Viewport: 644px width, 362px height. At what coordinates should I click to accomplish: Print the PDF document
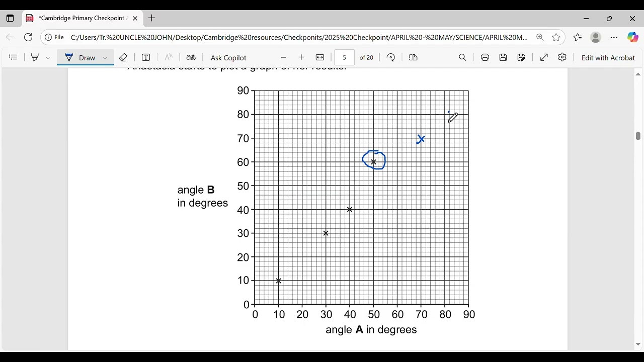click(x=485, y=58)
